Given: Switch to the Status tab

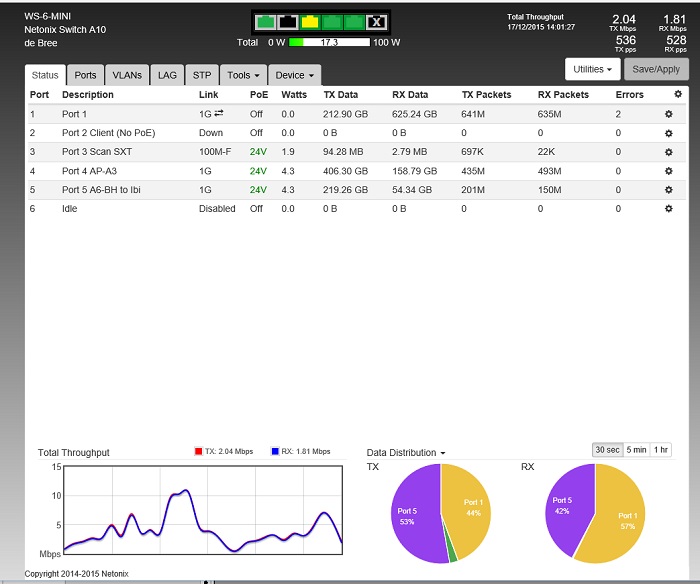Looking at the screenshot, I should coord(45,75).
